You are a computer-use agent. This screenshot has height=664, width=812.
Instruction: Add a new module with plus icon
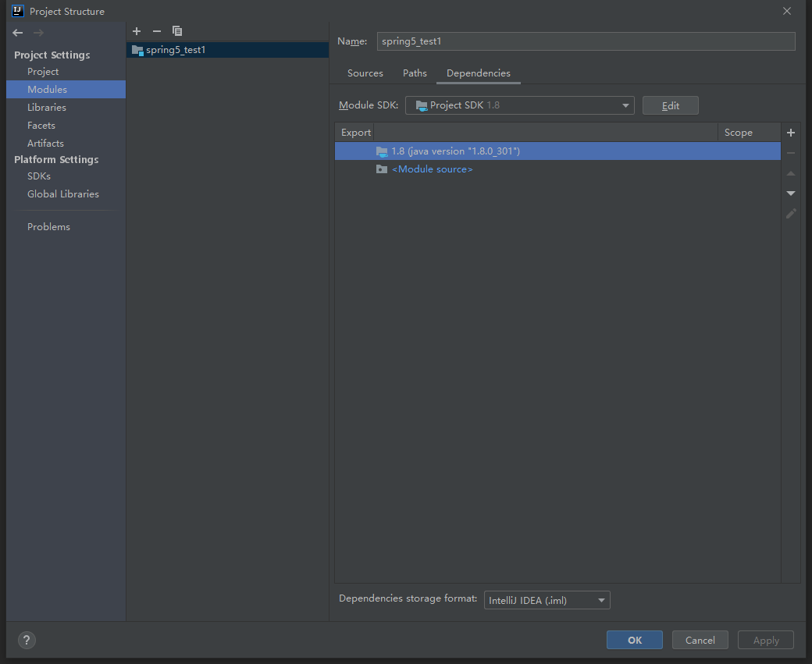click(x=137, y=31)
